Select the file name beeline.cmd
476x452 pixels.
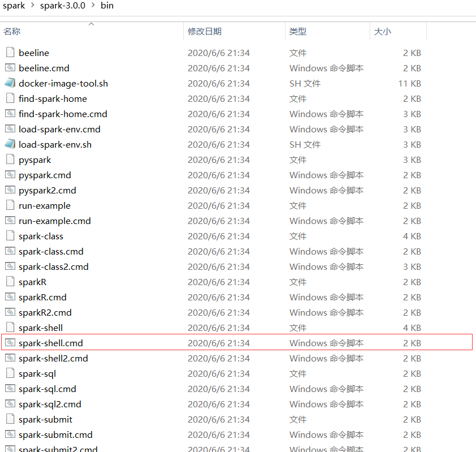pos(44,68)
